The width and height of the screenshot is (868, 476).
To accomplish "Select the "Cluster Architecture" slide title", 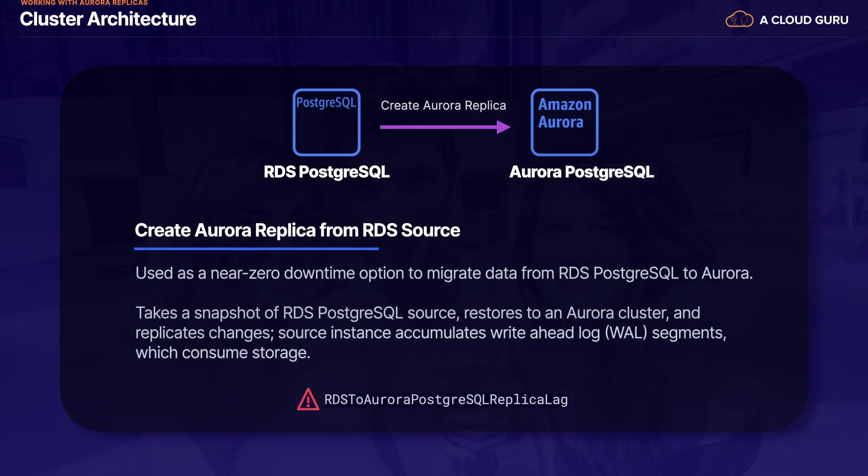I will (108, 19).
